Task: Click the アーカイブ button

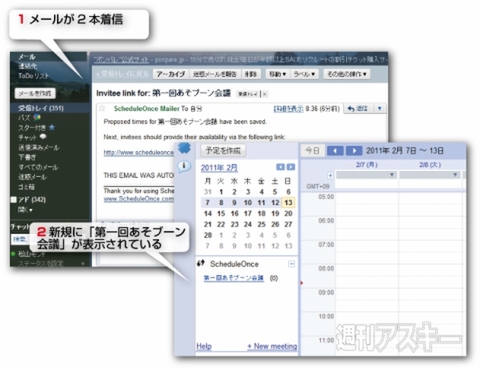Action: pos(171,74)
